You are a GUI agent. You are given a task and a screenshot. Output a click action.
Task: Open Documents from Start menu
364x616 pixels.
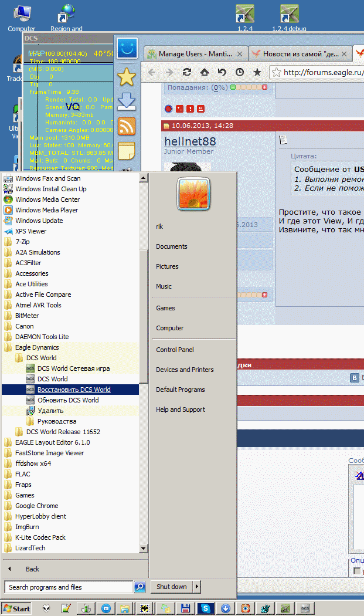[171, 246]
